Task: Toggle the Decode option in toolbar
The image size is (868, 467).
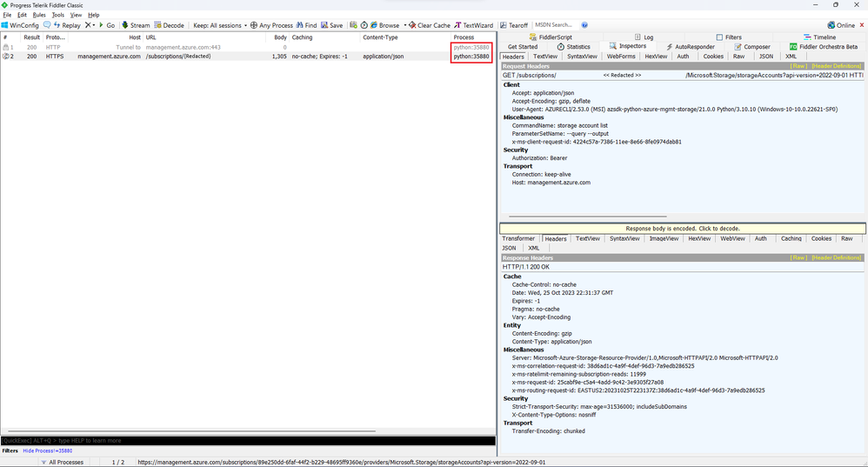Action: click(x=169, y=25)
